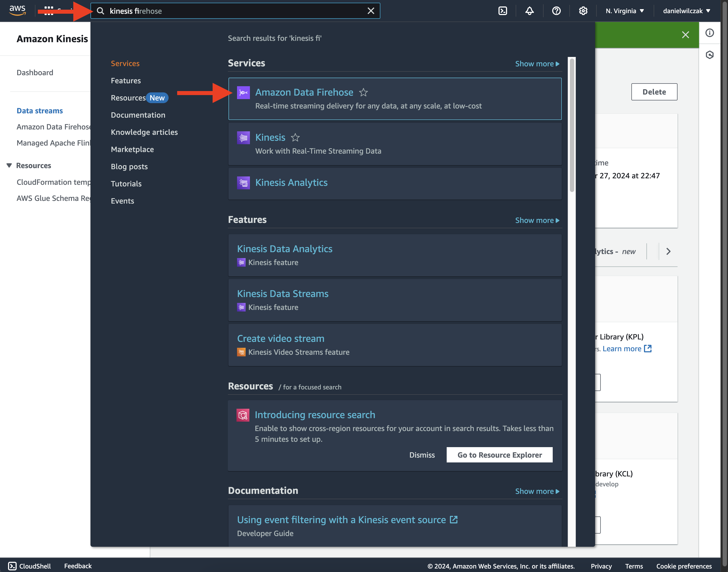The image size is (728, 572).
Task: Open Feedback in the footer
Action: click(78, 566)
